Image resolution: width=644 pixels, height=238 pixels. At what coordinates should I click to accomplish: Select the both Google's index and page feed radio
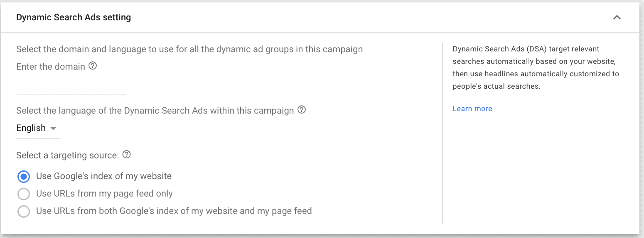(x=24, y=211)
